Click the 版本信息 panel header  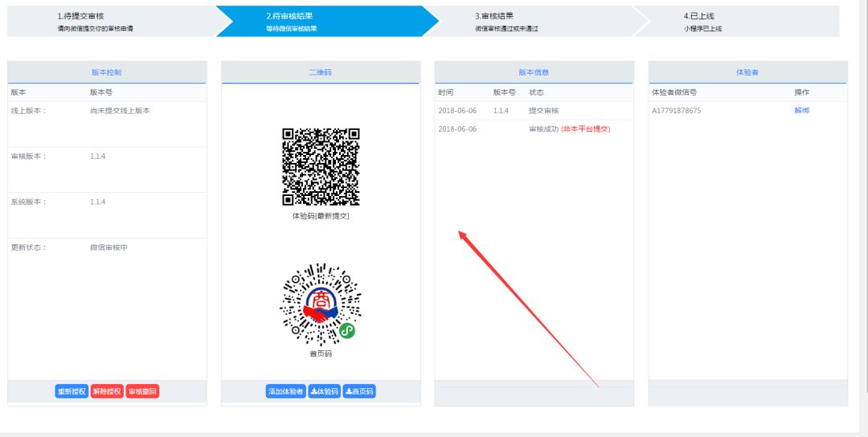534,72
